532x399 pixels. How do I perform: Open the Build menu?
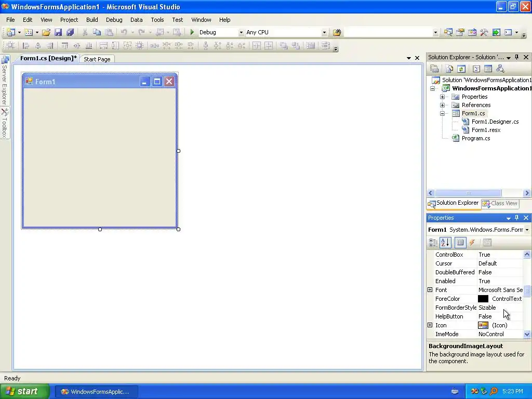pos(92,20)
